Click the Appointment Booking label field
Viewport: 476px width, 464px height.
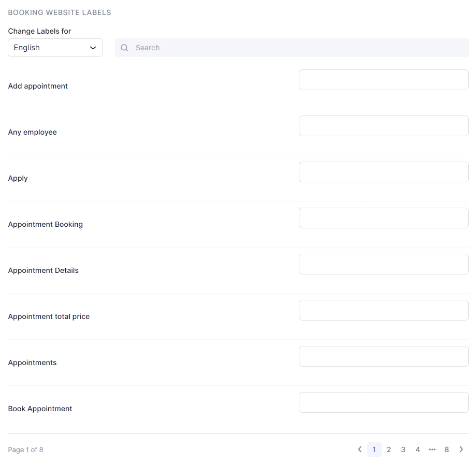click(383, 218)
